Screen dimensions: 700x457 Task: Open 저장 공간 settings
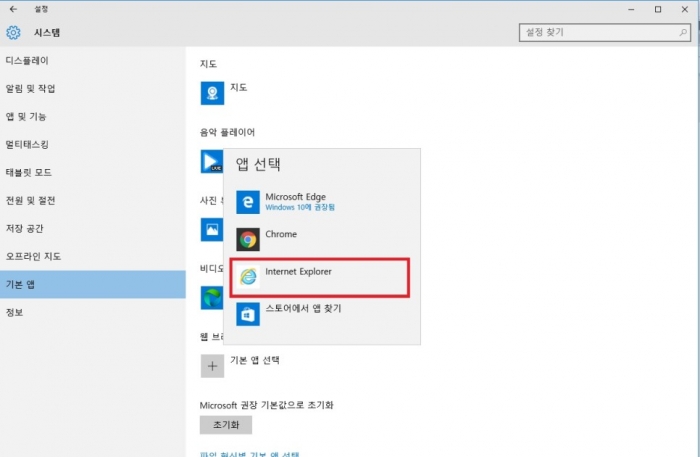pos(92,228)
